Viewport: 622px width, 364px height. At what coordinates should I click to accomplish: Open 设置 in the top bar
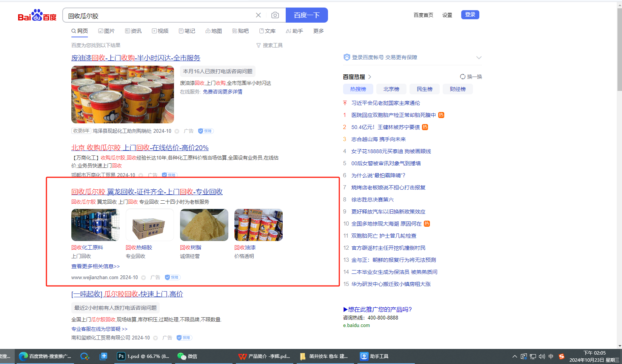tap(447, 15)
